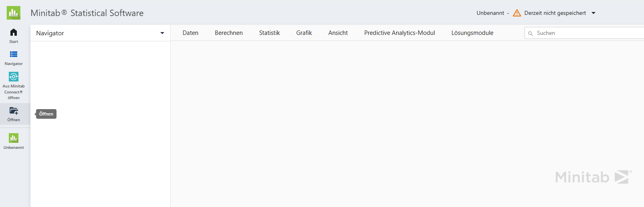Open the Predictive Analytics-Modul menu

[400, 33]
